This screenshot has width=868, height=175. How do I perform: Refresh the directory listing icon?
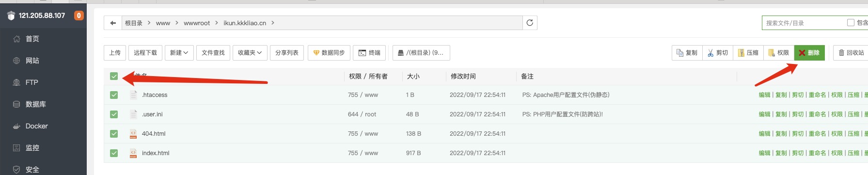click(x=530, y=23)
